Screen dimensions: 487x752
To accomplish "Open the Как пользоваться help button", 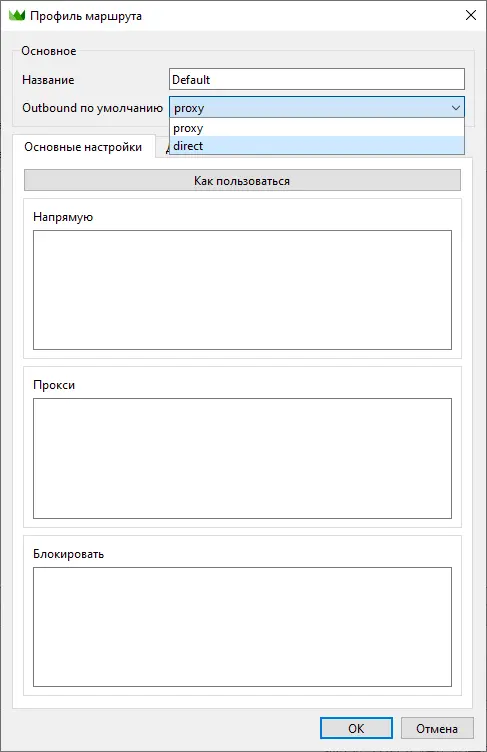I will [242, 180].
